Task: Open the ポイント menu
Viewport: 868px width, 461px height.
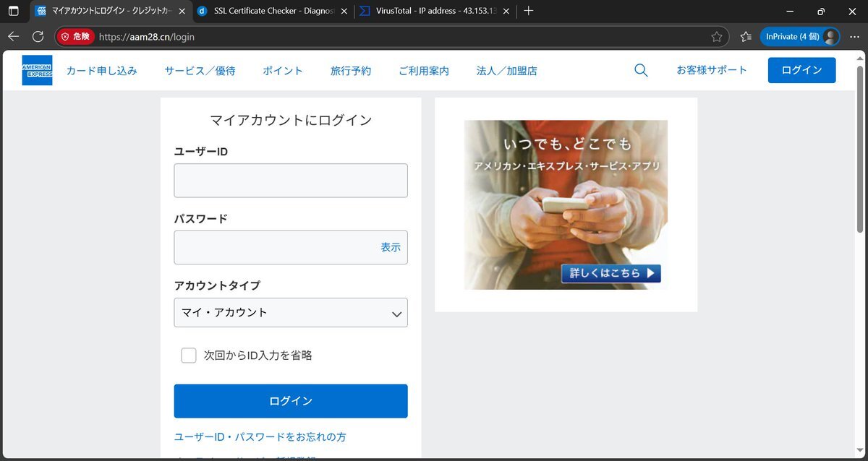Action: coord(283,70)
